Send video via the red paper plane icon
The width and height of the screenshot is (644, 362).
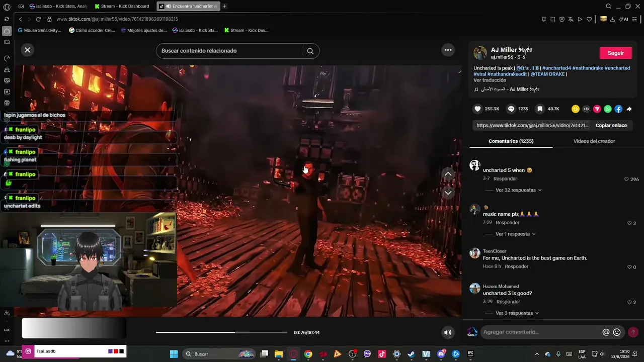(x=597, y=109)
